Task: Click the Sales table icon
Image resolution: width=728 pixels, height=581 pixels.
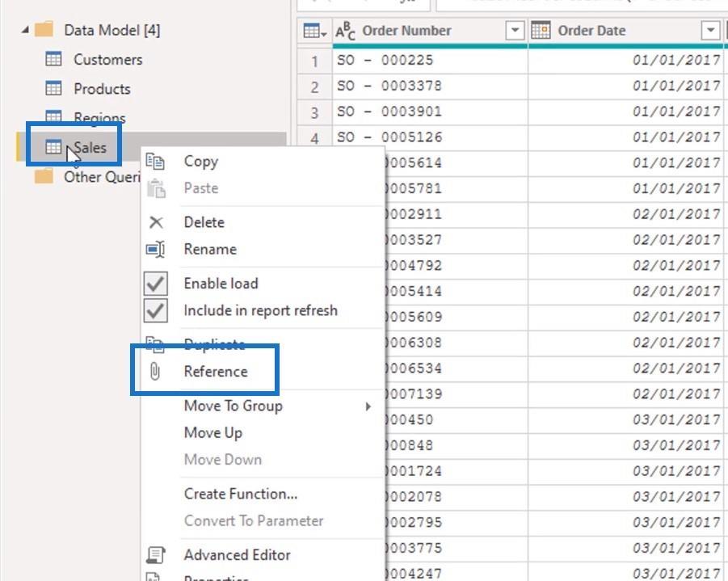Action: (53, 147)
